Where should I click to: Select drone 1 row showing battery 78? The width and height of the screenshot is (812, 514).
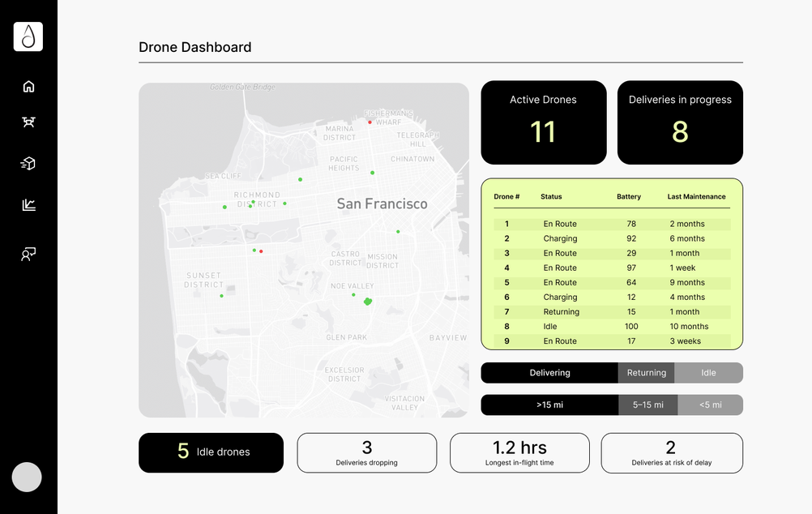[x=612, y=224]
